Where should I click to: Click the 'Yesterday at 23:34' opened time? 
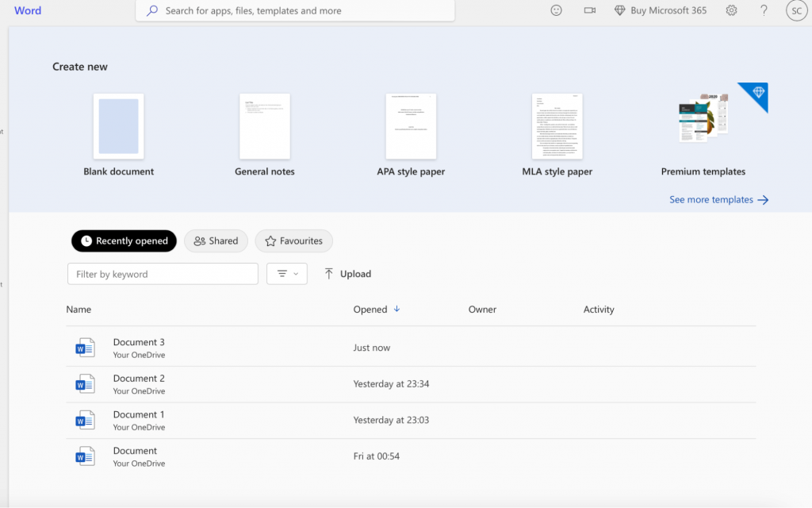pyautogui.click(x=391, y=384)
